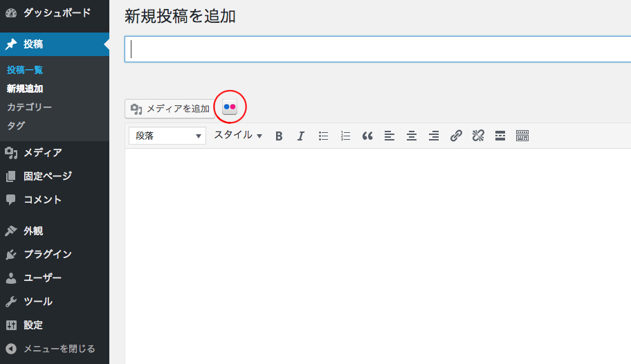631x364 pixels.
Task: Click the post title input field
Action: coord(378,49)
